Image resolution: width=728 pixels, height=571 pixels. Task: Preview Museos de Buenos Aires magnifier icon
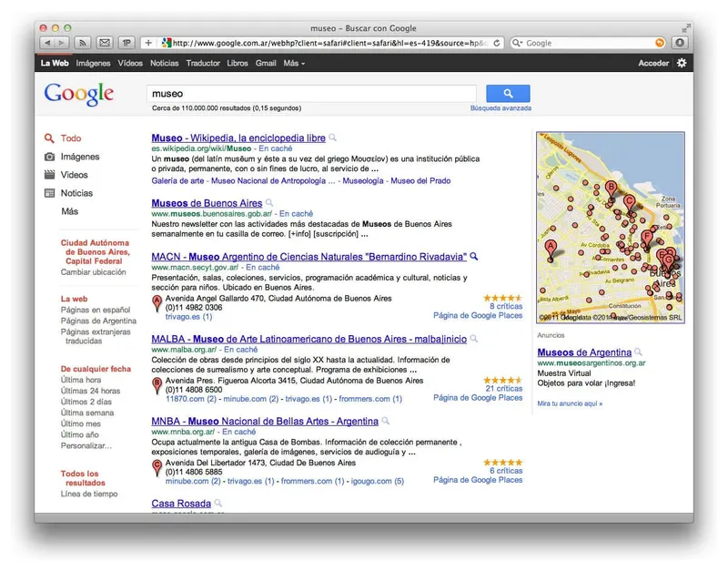pyautogui.click(x=269, y=202)
